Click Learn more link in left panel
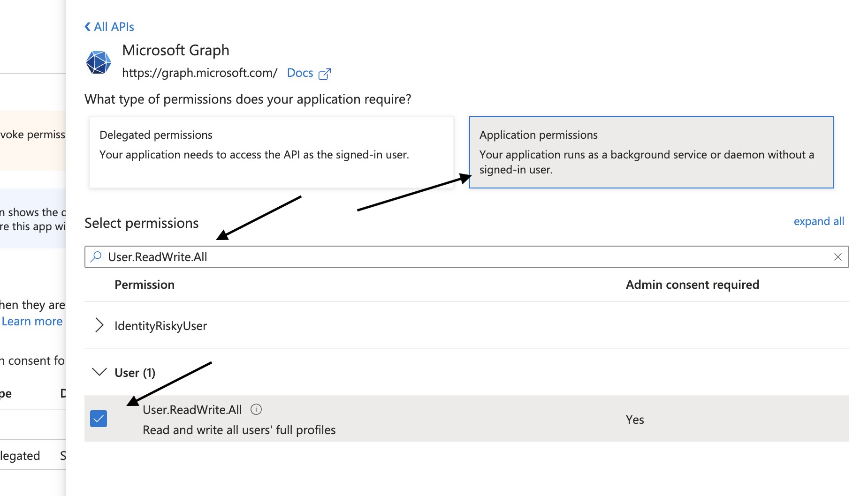 point(32,321)
